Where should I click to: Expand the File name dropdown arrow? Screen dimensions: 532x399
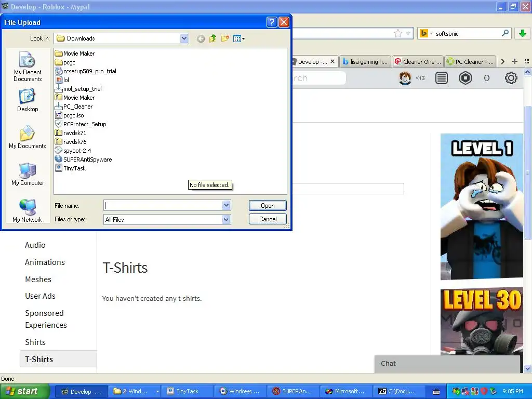click(227, 205)
